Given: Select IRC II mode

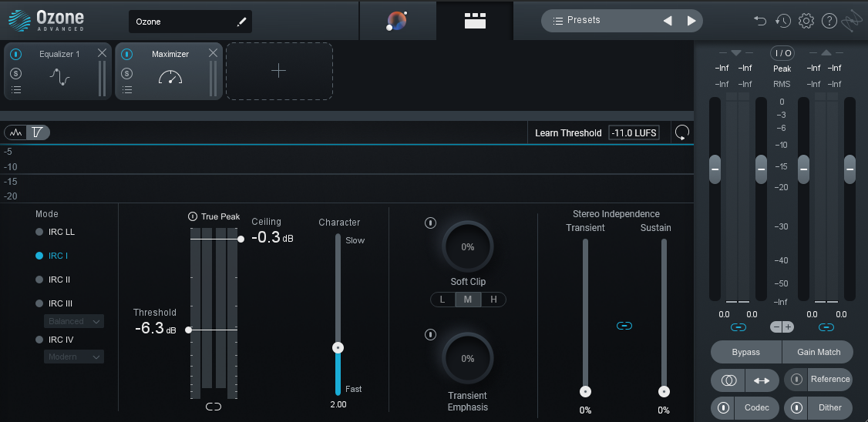Looking at the screenshot, I should 53,280.
